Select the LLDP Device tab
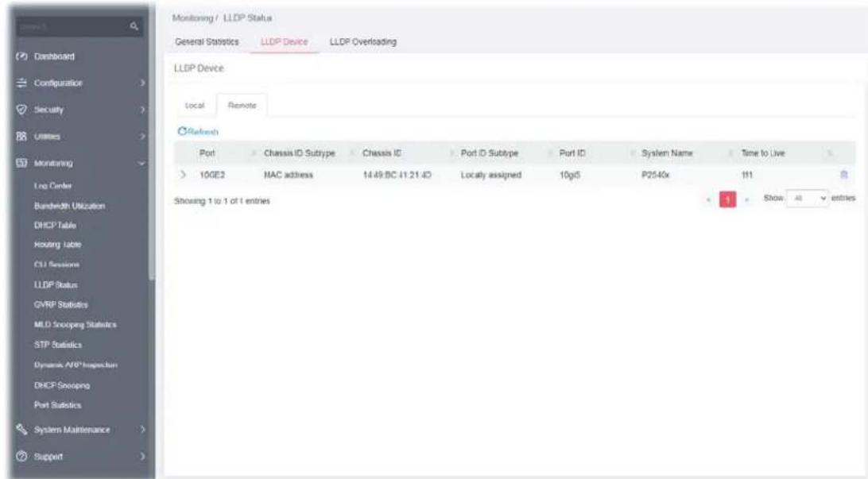 (284, 42)
